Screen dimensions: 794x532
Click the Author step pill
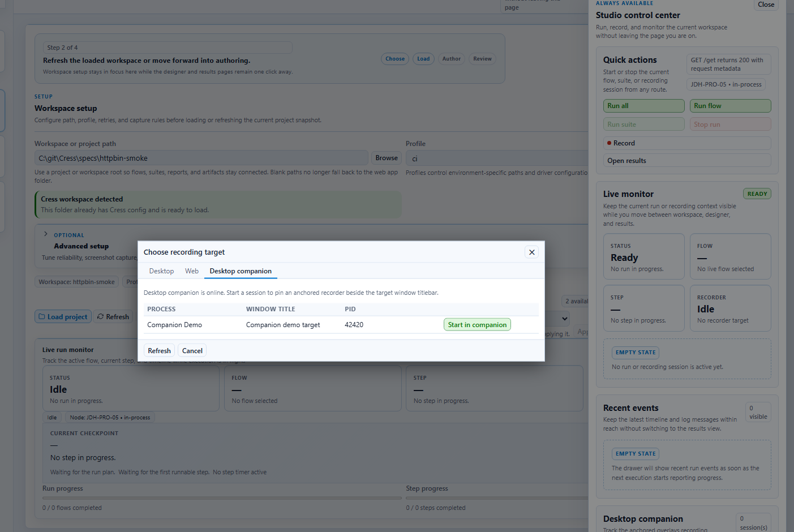pyautogui.click(x=451, y=59)
